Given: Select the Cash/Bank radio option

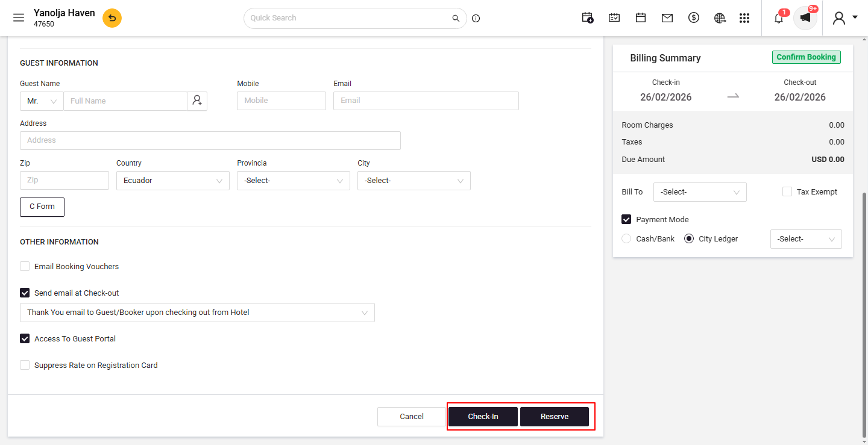Looking at the screenshot, I should (626, 238).
